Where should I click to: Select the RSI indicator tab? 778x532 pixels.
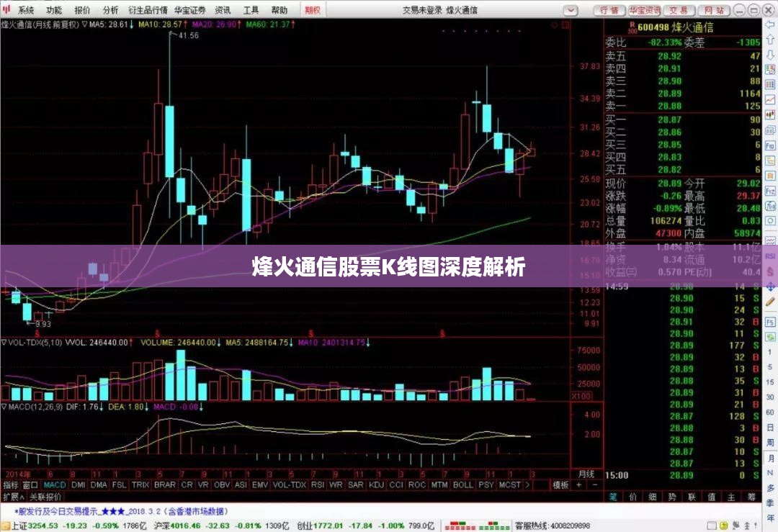(x=318, y=485)
